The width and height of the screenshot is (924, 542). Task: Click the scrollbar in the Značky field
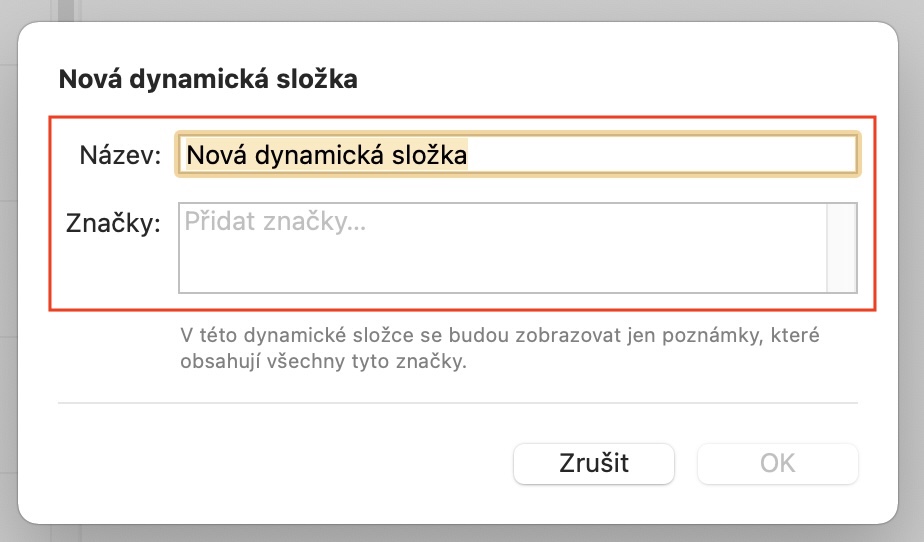tap(842, 248)
